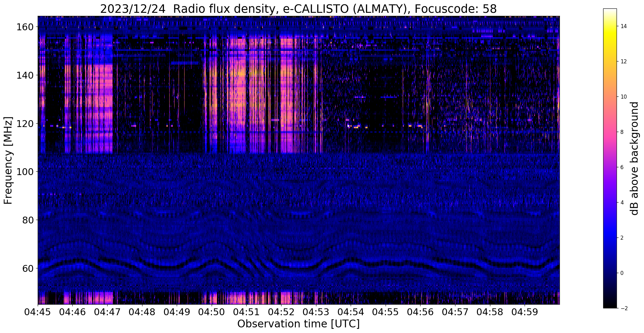Pick the 14 value on the colorbar
This screenshot has height=333, width=644.
(x=624, y=26)
